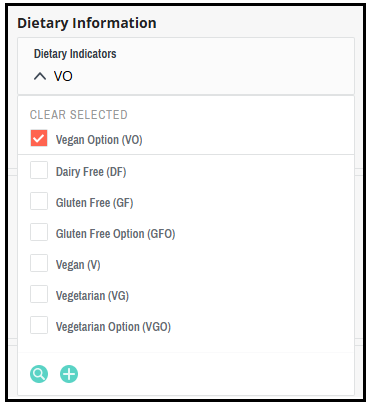Click the teal magnifier search icon
Viewport: 370px width, 407px height.
39,374
